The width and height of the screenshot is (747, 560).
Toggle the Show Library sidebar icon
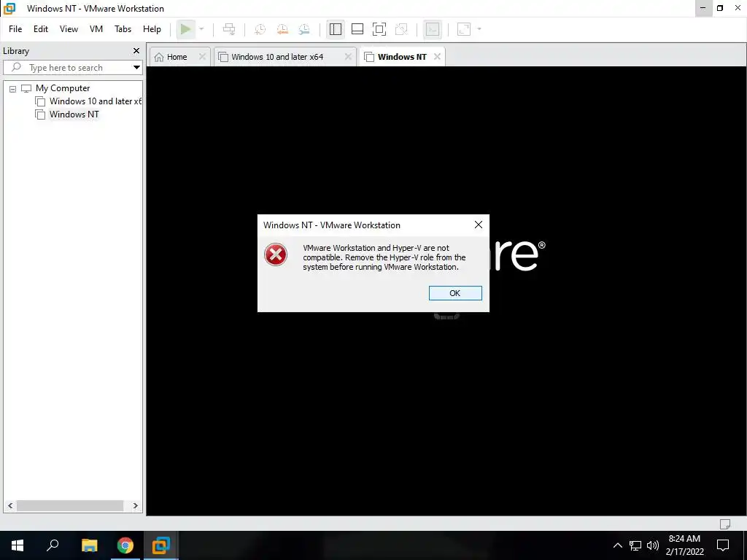click(336, 29)
